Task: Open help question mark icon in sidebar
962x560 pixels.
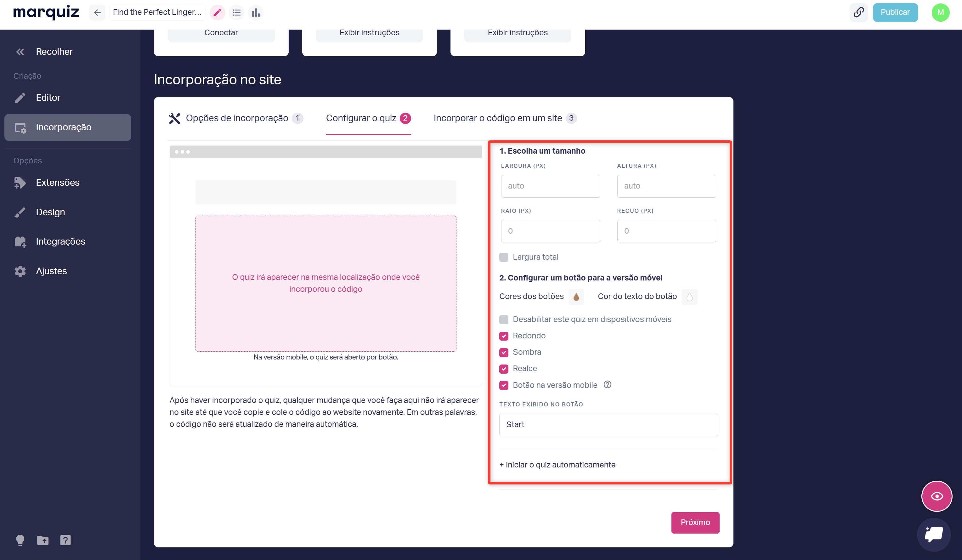Action: [65, 540]
